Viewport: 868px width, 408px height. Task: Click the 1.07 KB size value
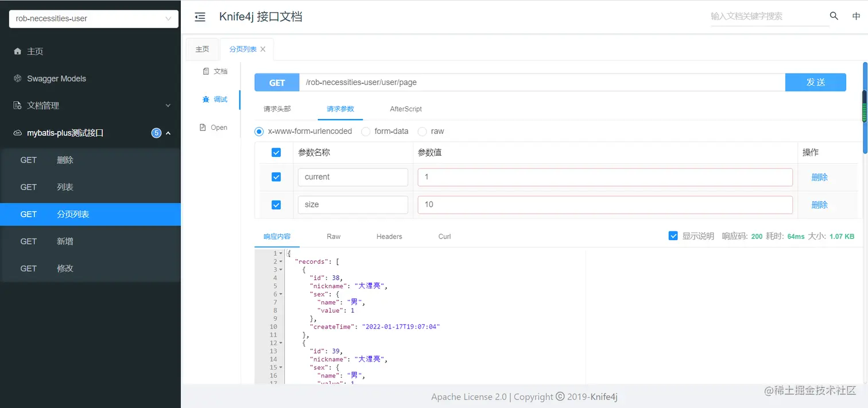(842, 236)
